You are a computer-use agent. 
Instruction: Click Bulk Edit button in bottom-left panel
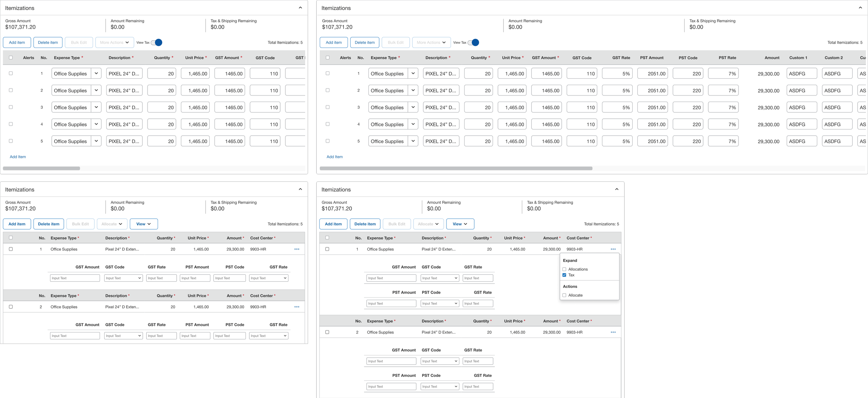tap(80, 224)
